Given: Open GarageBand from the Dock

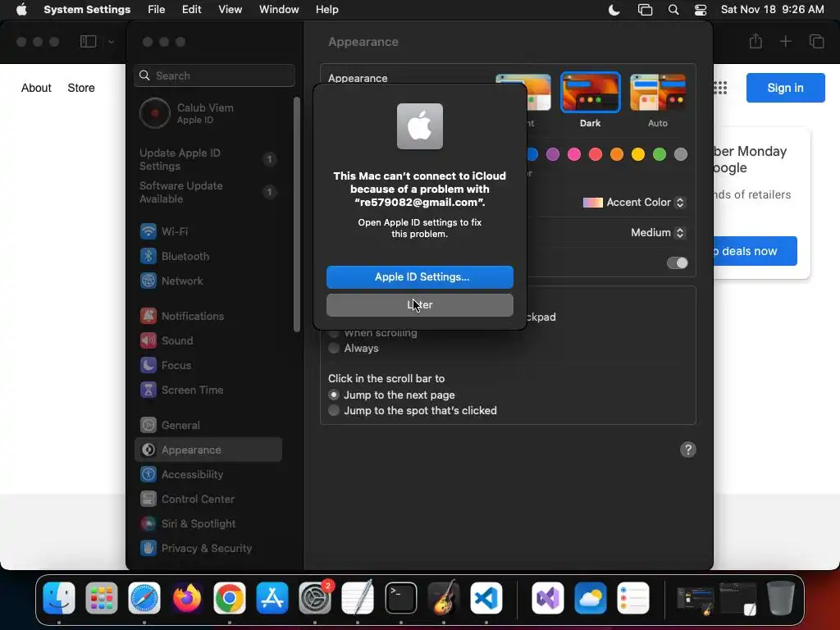Looking at the screenshot, I should [x=444, y=598].
